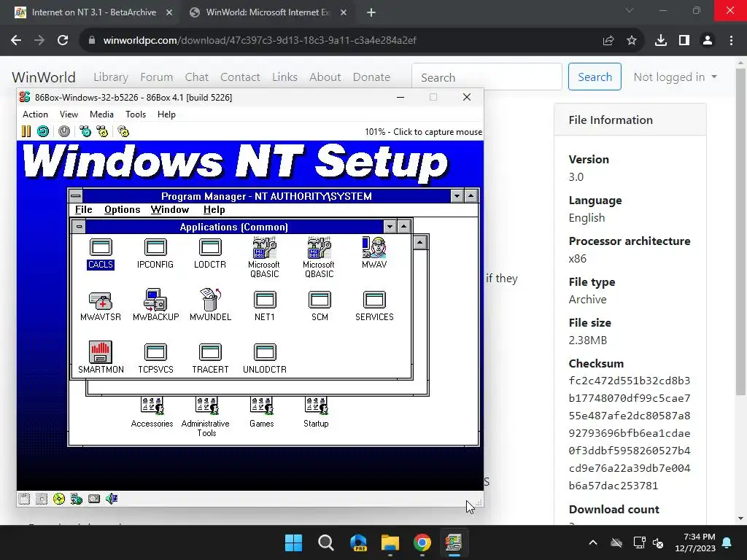747x560 pixels.
Task: Open Program Manager Help menu
Action: click(x=214, y=209)
